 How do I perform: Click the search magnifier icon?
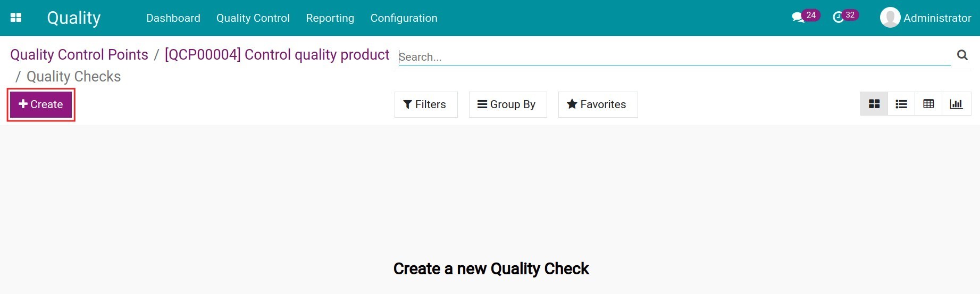(962, 55)
